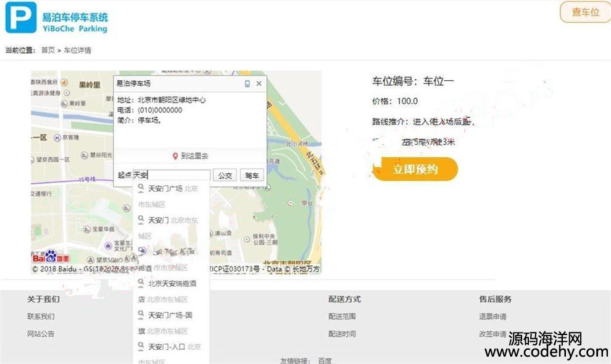Screen dimensions: 611x364
Task: Open the 联系我们 footer link
Action: point(41,316)
